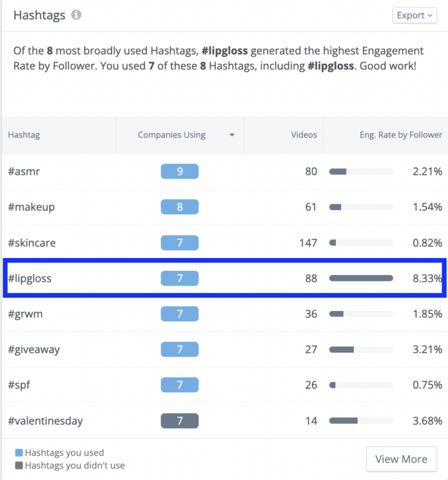The image size is (448, 480).
Task: Click the Hashtags info icon
Action: (x=77, y=15)
